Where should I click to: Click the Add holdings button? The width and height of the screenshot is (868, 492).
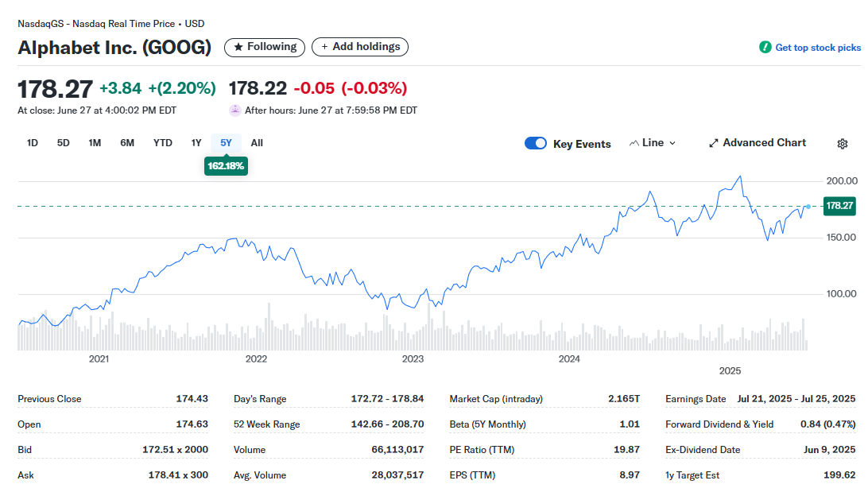(x=360, y=47)
